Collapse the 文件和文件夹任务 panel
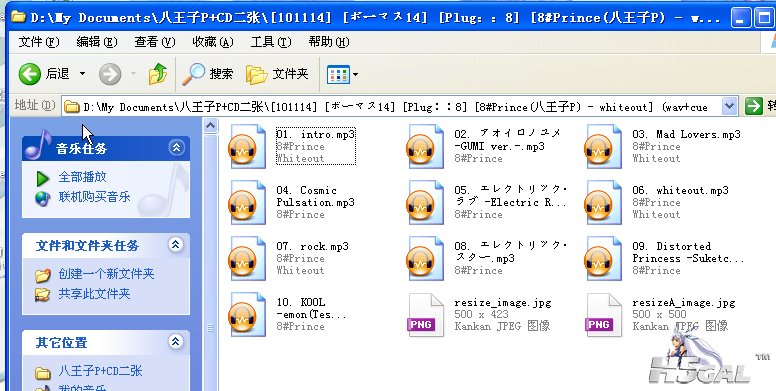Screen dimensions: 776x391 [176, 244]
